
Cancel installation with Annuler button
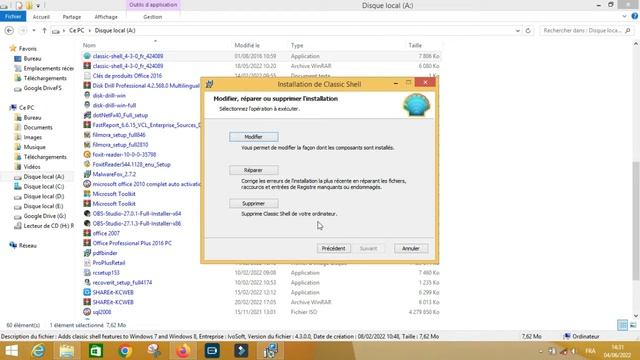pos(411,248)
